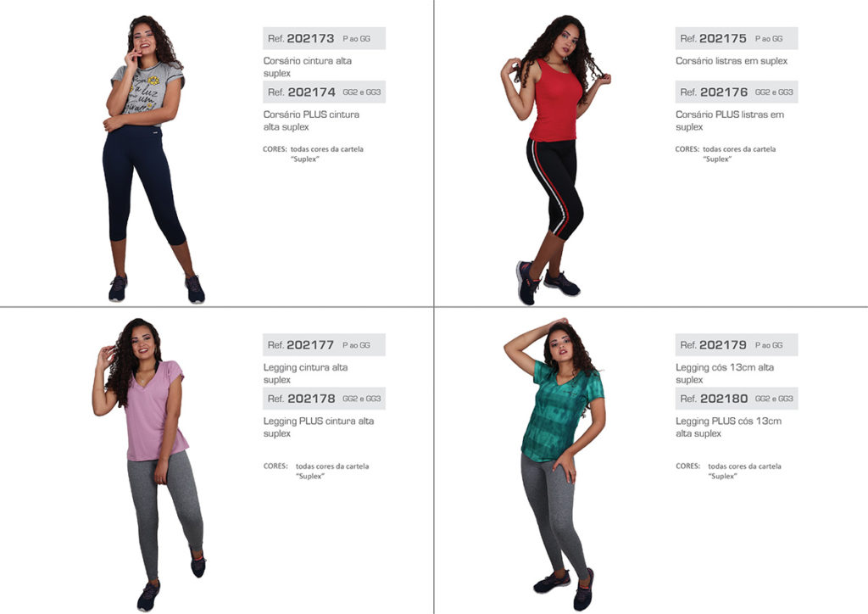Click the 'Corsário PLUS listras em suplex' text
Viewport: 868px width, 614px height.
click(730, 120)
